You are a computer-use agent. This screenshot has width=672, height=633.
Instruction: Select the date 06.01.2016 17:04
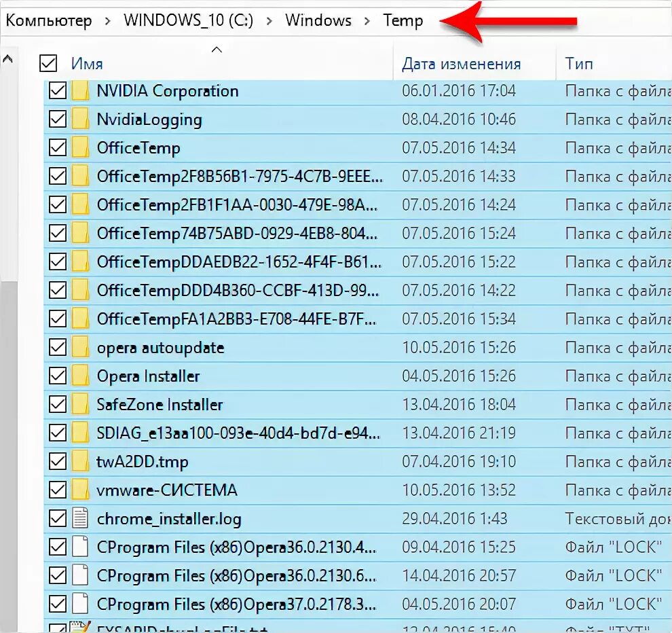(459, 91)
